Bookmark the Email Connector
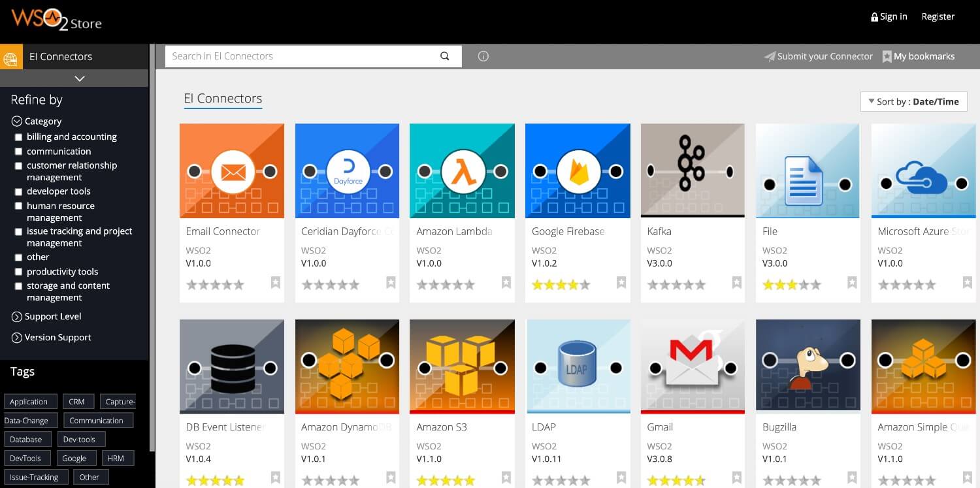Screen dimensions: 980x488 tap(276, 283)
